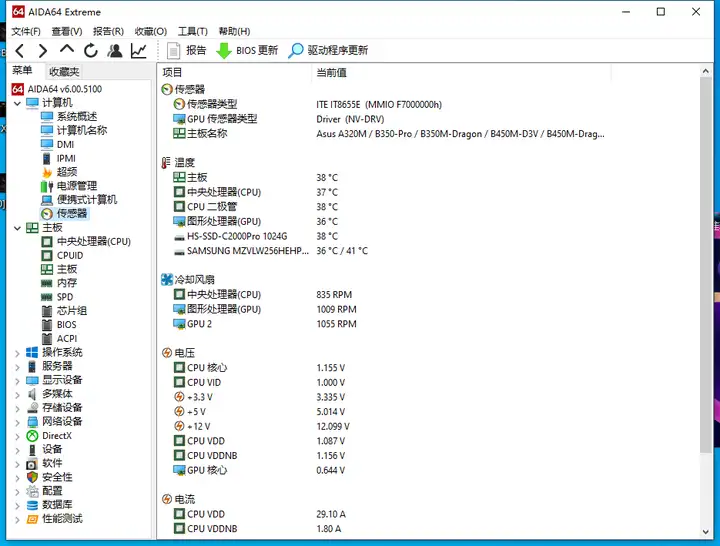Click the BIOS chip icon in tree
The image size is (720, 546).
(47, 325)
